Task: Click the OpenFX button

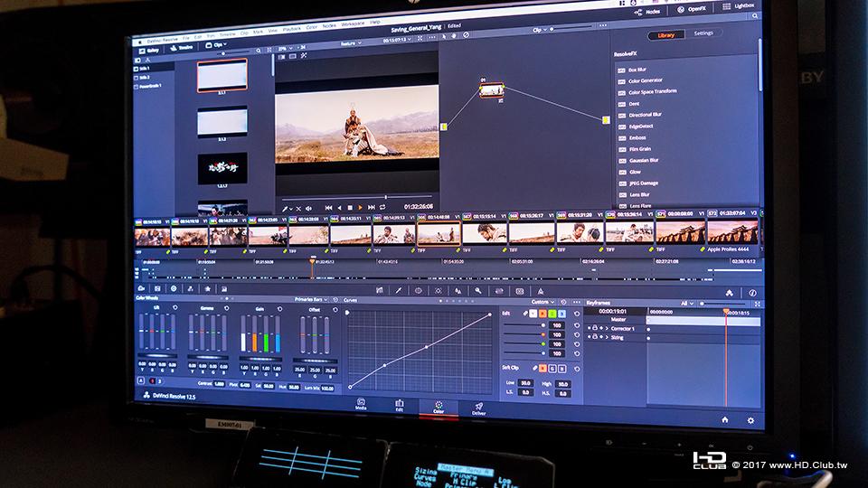Action: pyautogui.click(x=692, y=9)
